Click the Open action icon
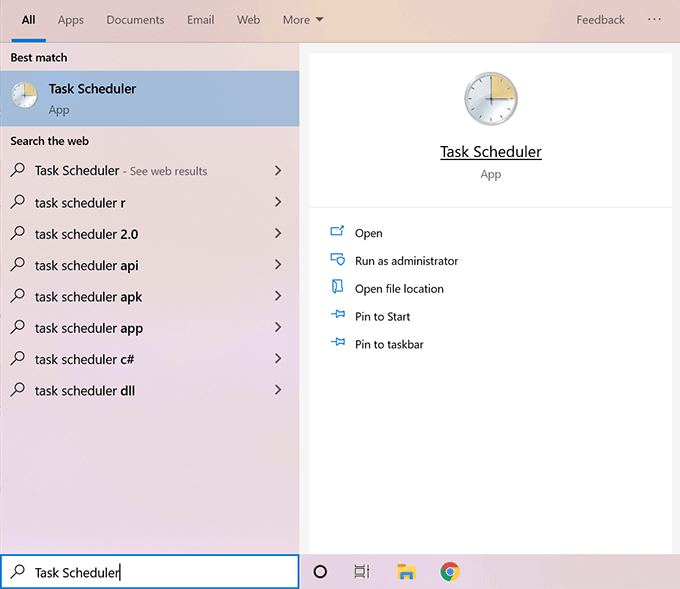680x589 pixels. [337, 231]
